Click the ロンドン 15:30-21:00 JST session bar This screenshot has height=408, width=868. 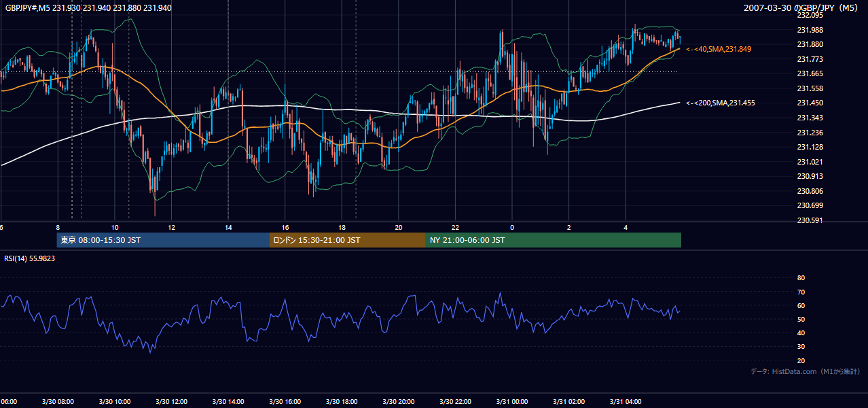pos(348,240)
